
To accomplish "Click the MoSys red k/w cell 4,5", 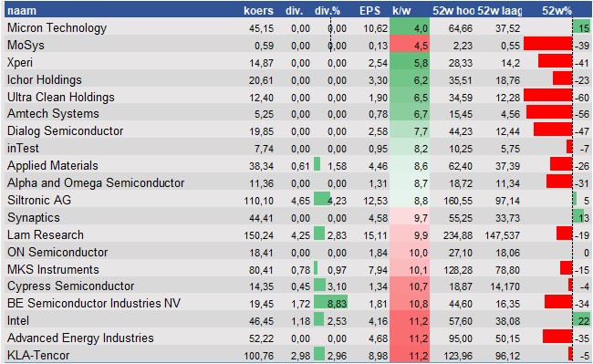I will [x=410, y=46].
